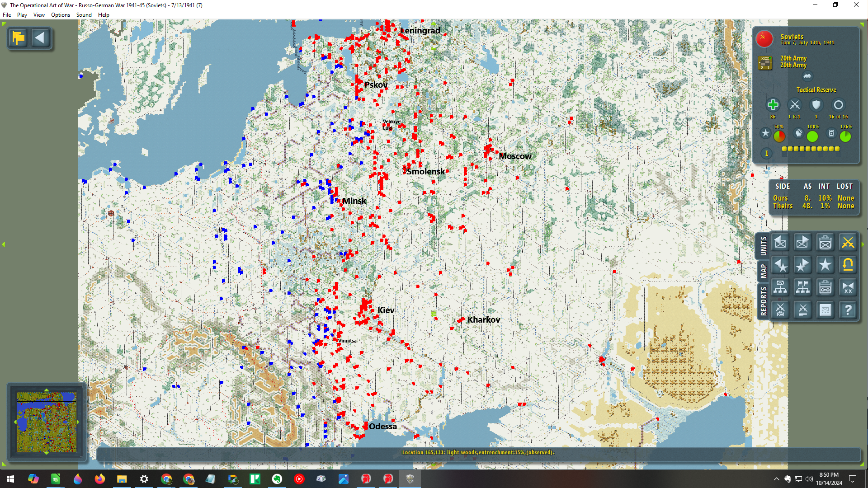Image resolution: width=868 pixels, height=488 pixels.
Task: Open the View menu
Action: click(39, 15)
